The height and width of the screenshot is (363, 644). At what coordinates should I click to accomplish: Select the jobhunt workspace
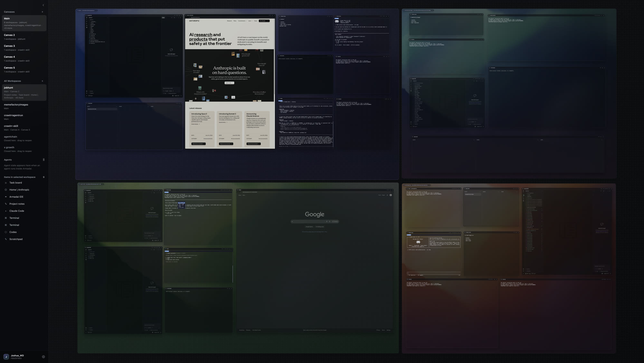click(24, 93)
